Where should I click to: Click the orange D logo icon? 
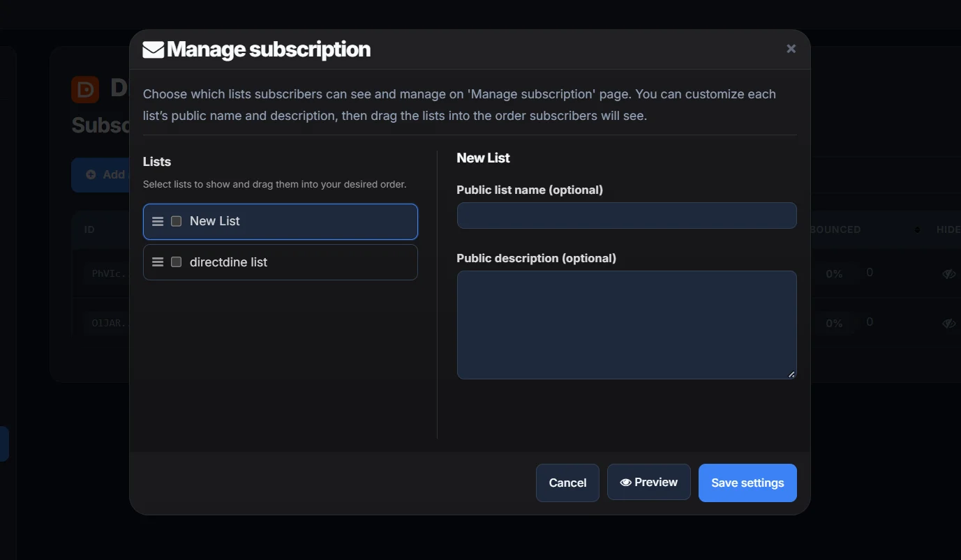tap(85, 89)
